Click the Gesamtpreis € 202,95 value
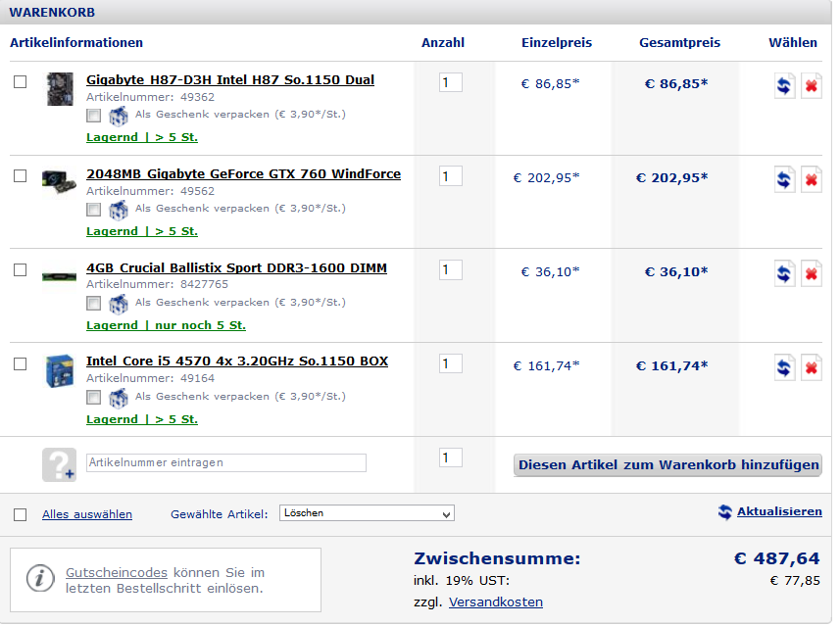840x626 pixels. pyautogui.click(x=671, y=177)
